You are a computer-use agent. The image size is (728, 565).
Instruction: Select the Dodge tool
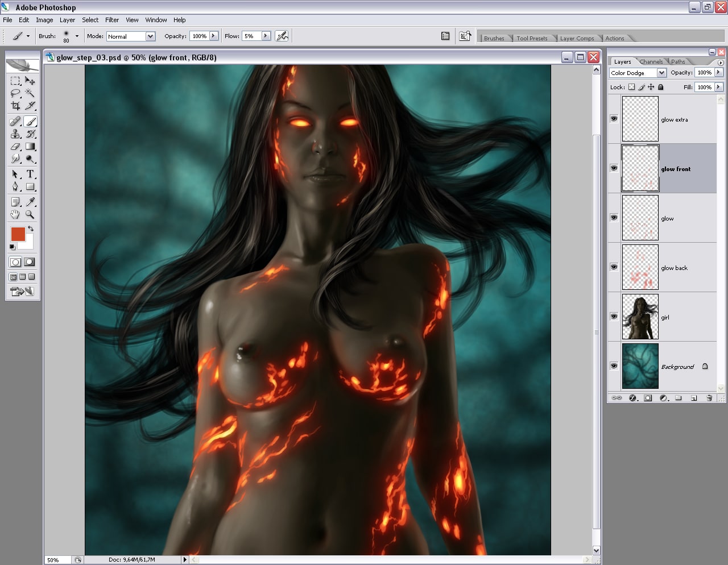click(x=30, y=159)
